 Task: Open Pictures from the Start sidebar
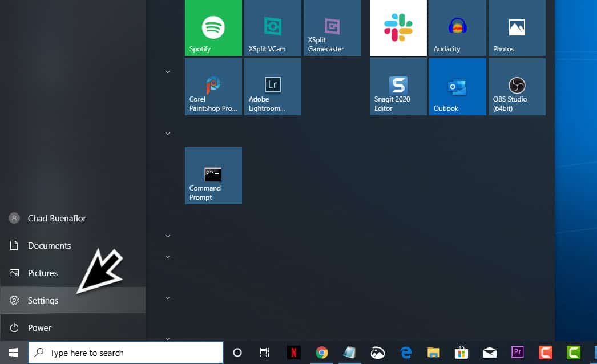point(72,273)
